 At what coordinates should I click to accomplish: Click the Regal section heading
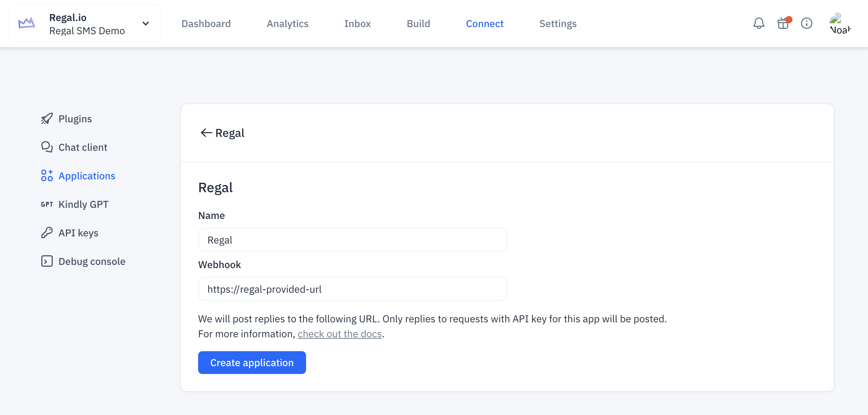[215, 188]
